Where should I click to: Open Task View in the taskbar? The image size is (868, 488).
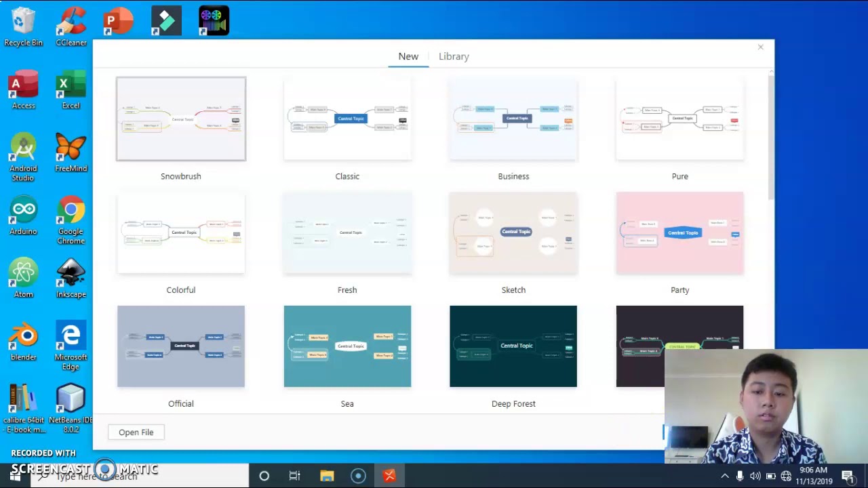(x=294, y=476)
